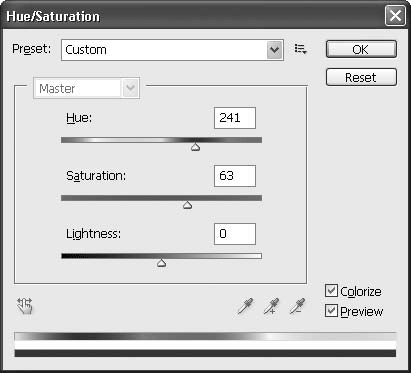Select the on-image adjustment hand tool
Screen dimensions: 411x373
(25, 306)
